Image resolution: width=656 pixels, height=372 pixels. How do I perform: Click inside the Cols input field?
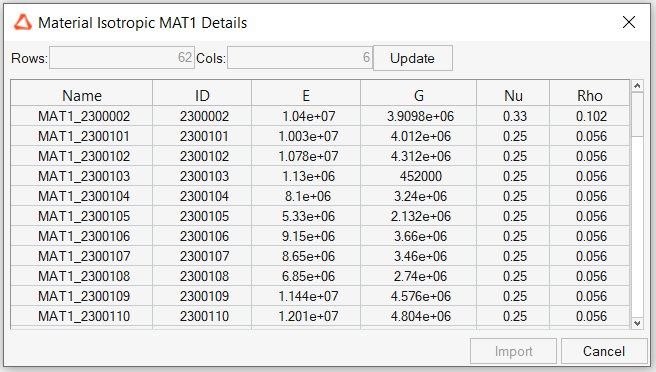(x=300, y=57)
